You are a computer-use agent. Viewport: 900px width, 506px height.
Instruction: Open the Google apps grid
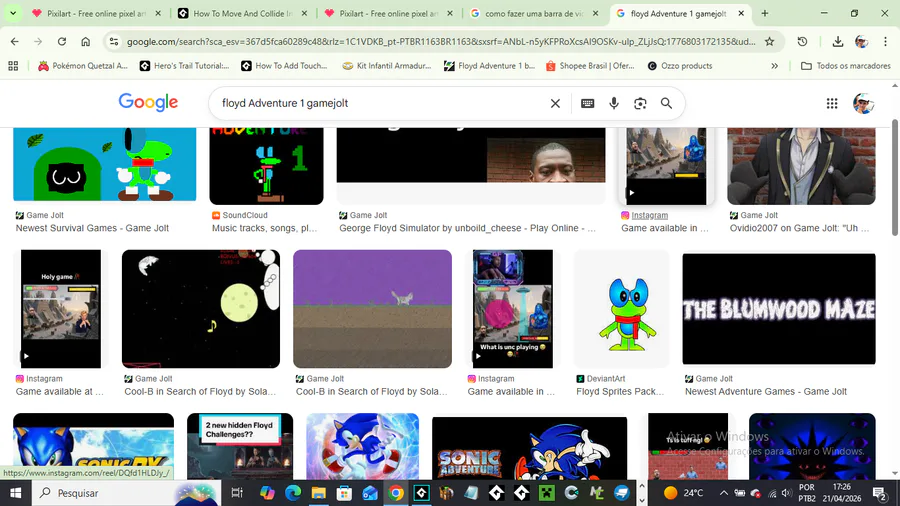click(x=832, y=103)
